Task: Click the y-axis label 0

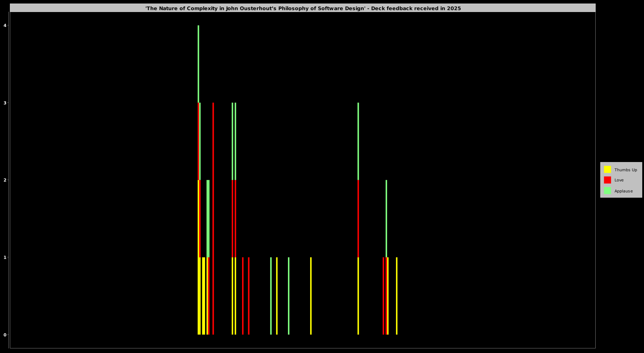Action: 5,335
